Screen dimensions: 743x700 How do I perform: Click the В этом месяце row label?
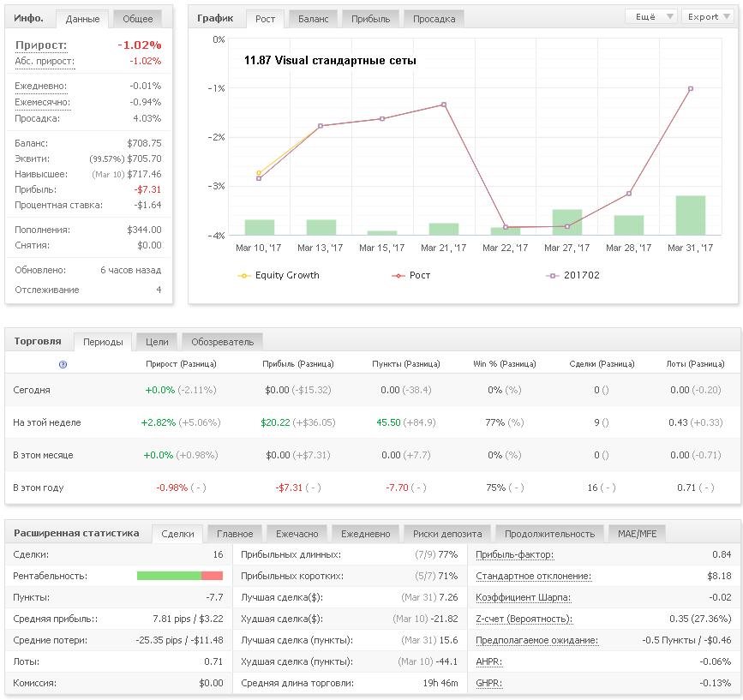click(43, 455)
